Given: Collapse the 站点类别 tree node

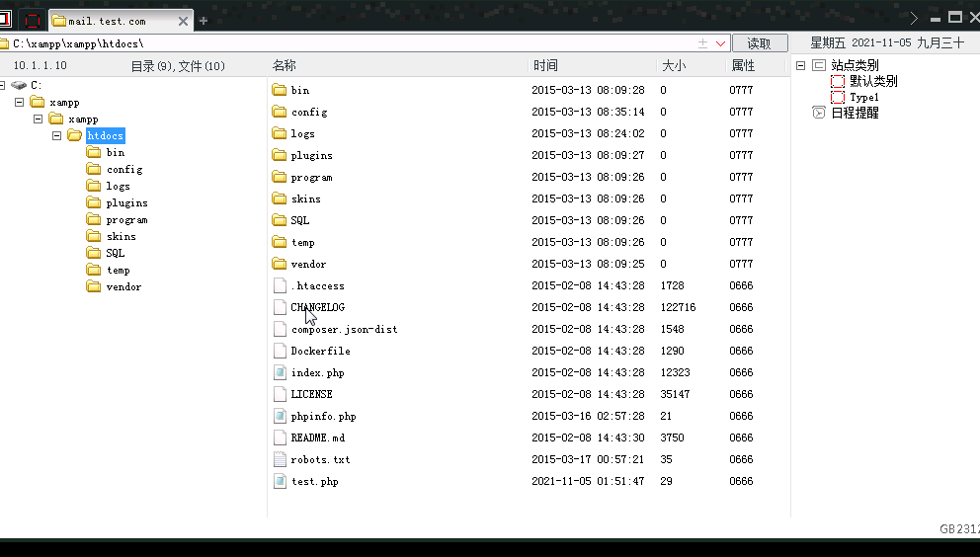Looking at the screenshot, I should tap(800, 65).
